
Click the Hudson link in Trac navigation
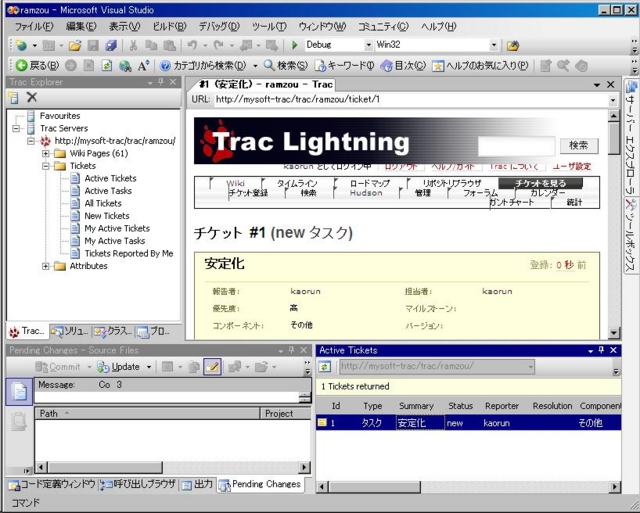click(366, 193)
